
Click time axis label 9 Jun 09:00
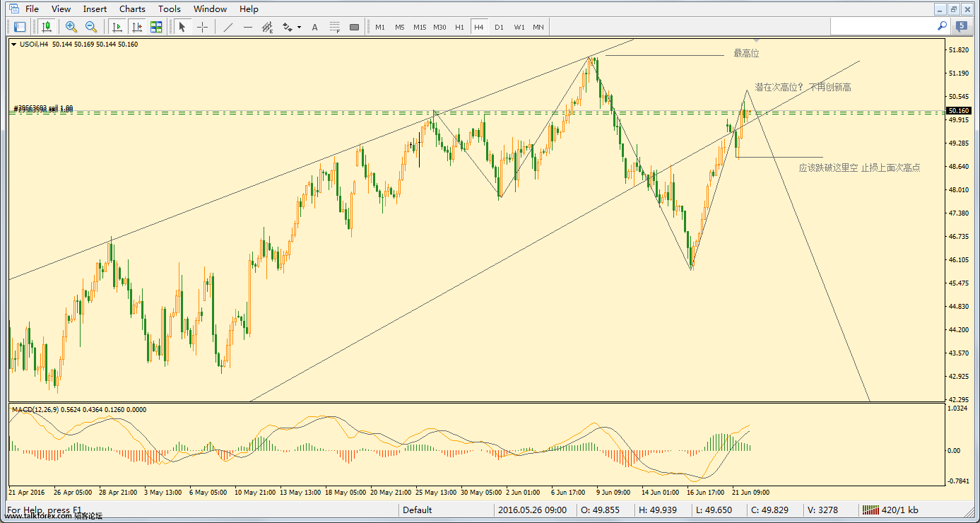tap(613, 492)
